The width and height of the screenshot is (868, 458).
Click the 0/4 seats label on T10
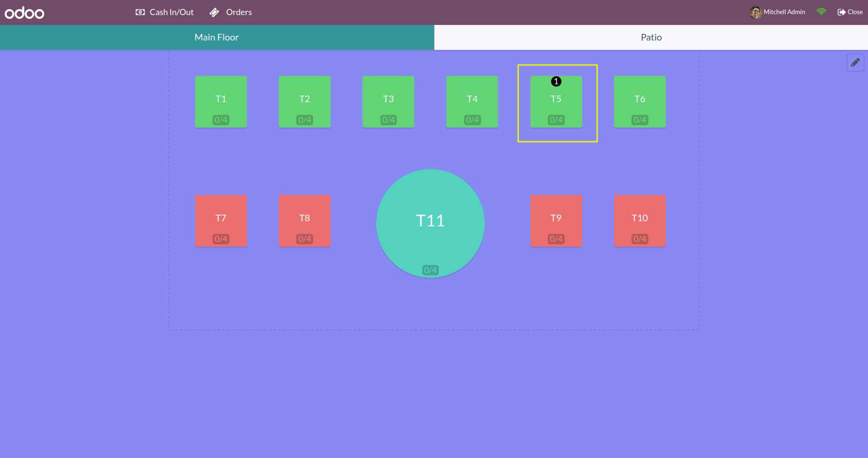[640, 239]
